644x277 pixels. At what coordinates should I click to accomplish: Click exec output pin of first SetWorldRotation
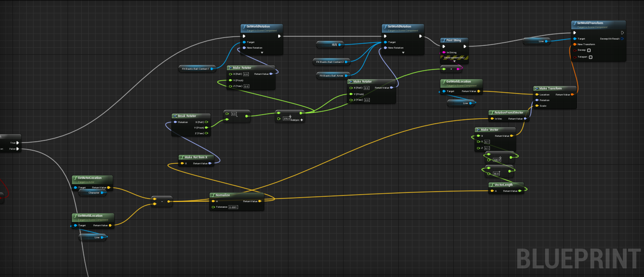click(279, 36)
